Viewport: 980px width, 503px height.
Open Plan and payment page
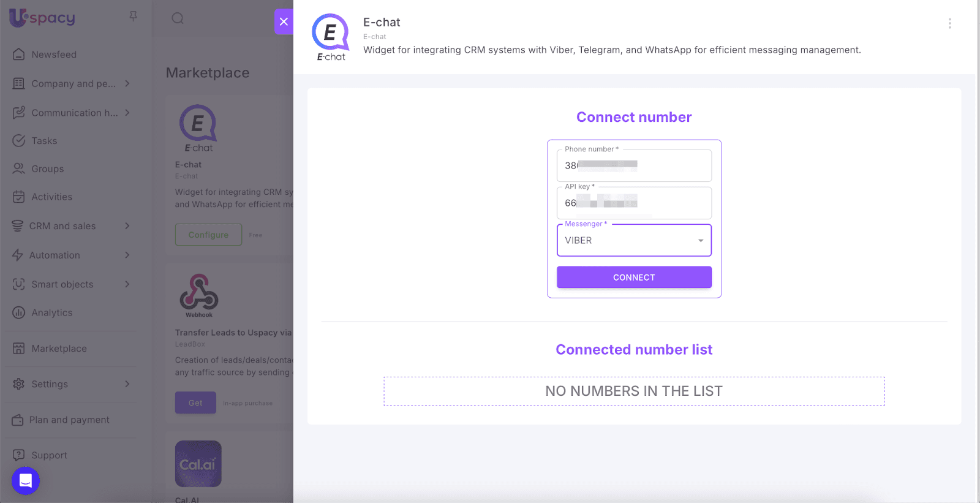[x=69, y=420]
